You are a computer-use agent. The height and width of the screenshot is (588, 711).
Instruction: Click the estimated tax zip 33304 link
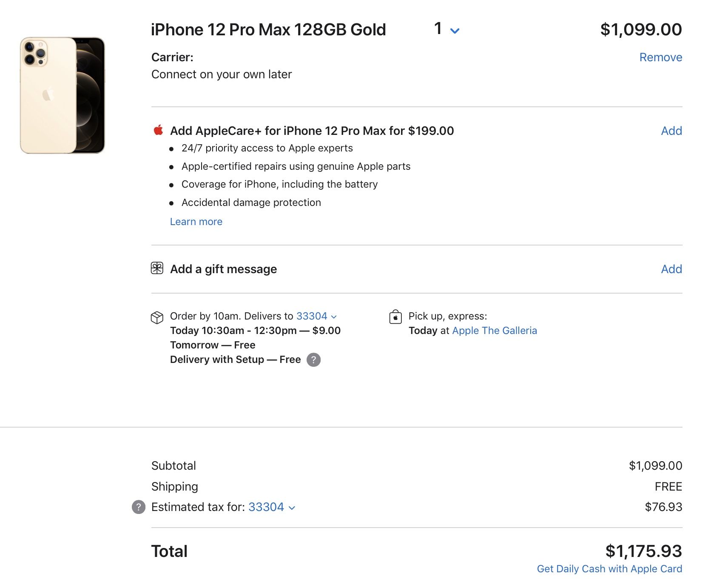coord(266,507)
